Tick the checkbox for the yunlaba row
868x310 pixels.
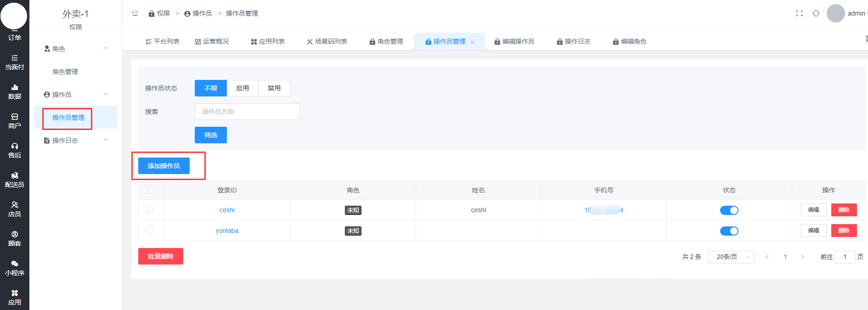click(x=150, y=231)
